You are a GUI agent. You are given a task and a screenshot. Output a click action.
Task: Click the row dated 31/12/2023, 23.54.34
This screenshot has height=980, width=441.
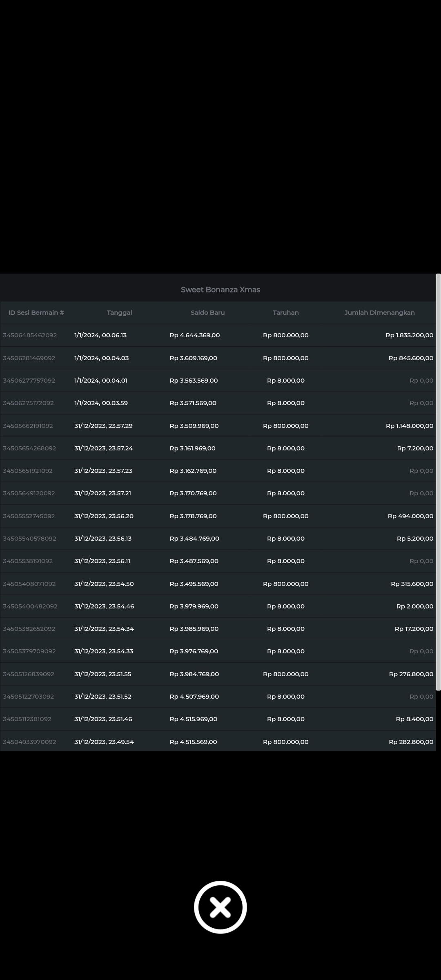104,629
